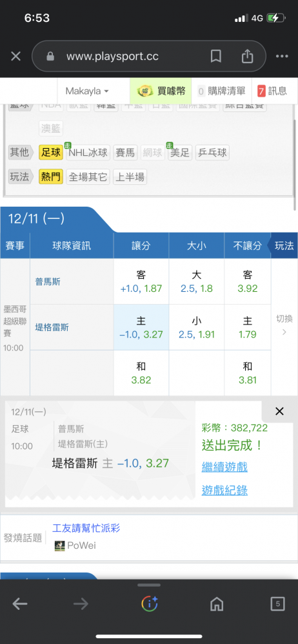
Task: Pick 和 3.81 moneyline draw bet
Action: pyautogui.click(x=248, y=373)
